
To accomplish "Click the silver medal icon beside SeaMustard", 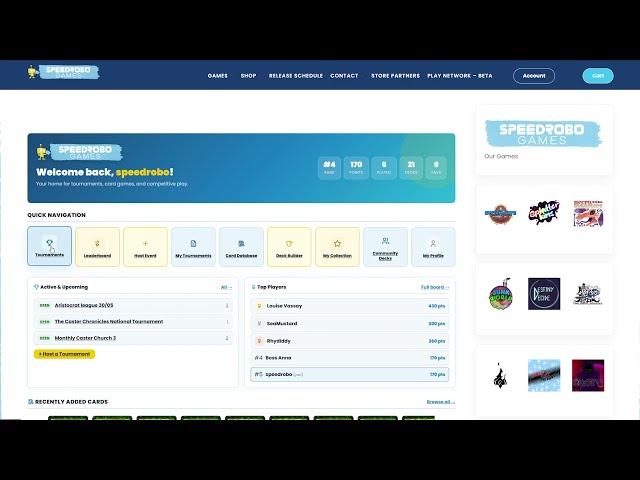I will tap(259, 323).
